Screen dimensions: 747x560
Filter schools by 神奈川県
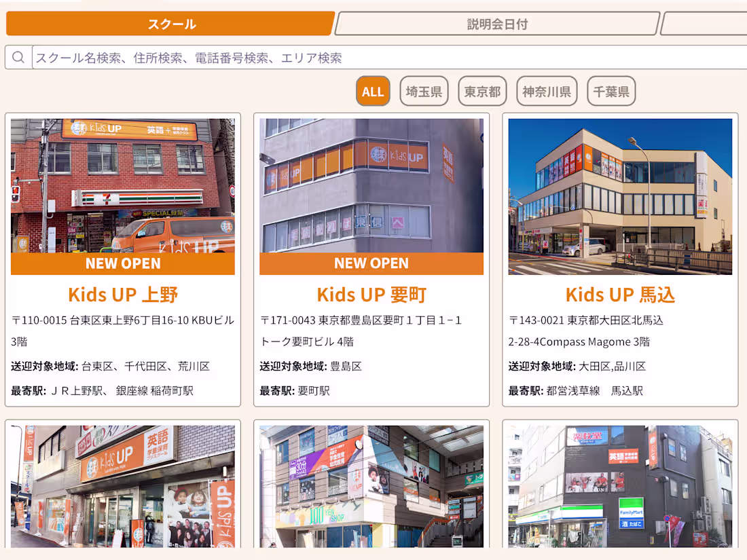(547, 91)
